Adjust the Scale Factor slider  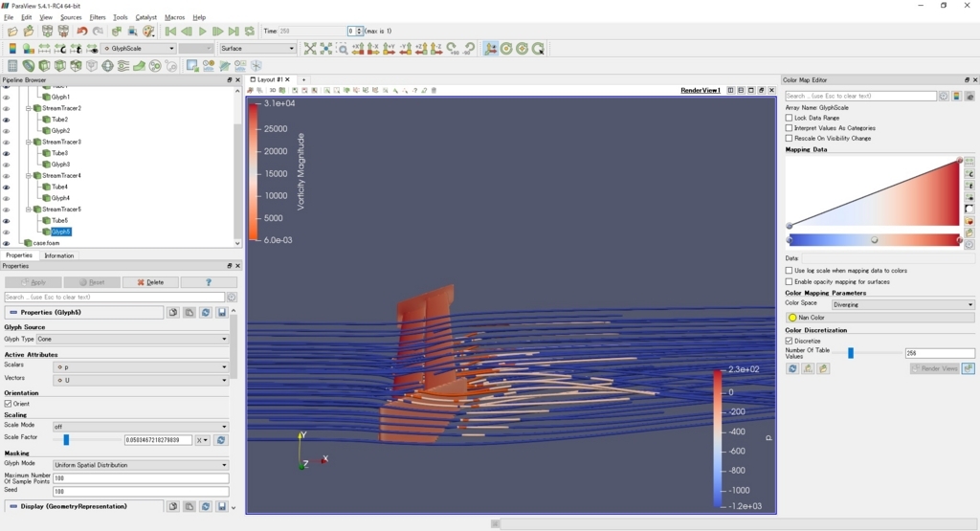(x=66, y=440)
